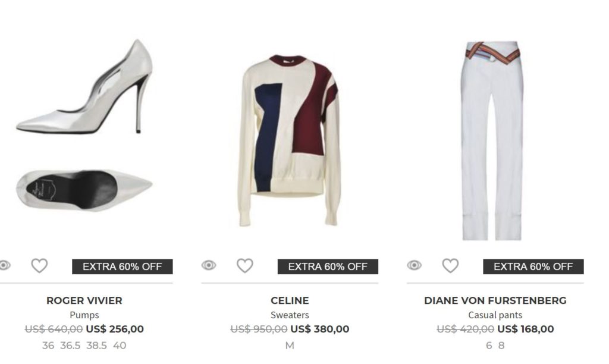This screenshot has height=364, width=609.
Task: Pick size 38.5 for the pumps
Action: pyautogui.click(x=96, y=345)
